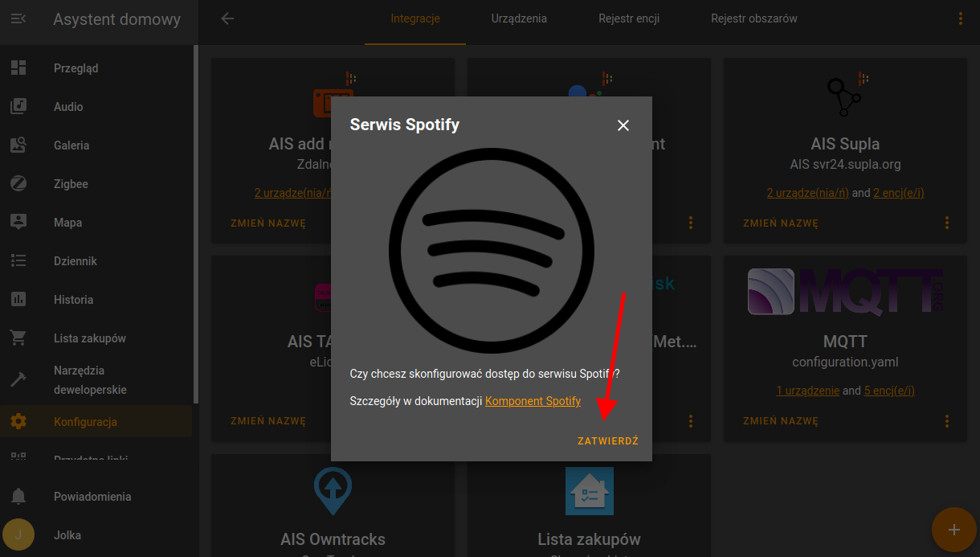Open the Audio sidebar icon
Viewport: 980px width, 557px height.
pyautogui.click(x=18, y=107)
